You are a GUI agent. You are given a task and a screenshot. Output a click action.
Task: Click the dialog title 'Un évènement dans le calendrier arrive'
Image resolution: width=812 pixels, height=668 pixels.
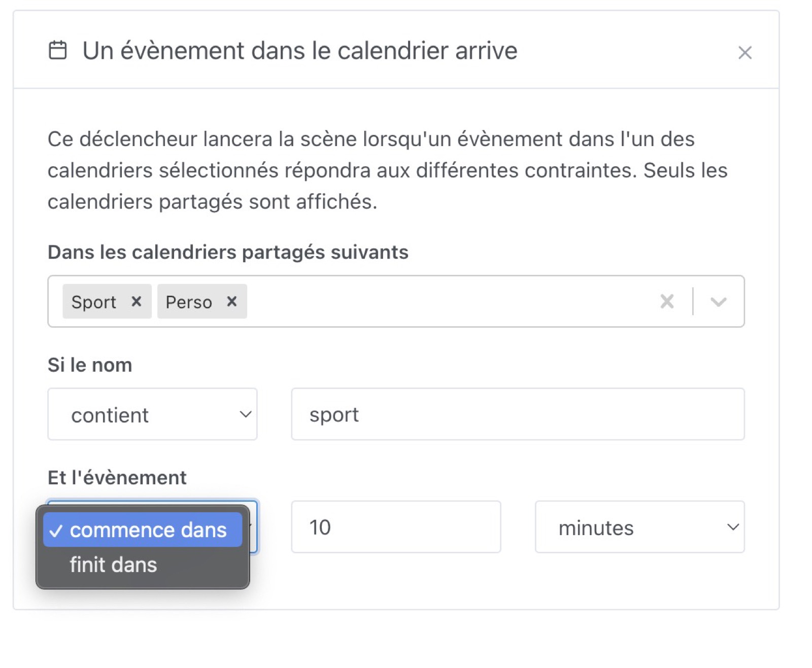pyautogui.click(x=299, y=50)
